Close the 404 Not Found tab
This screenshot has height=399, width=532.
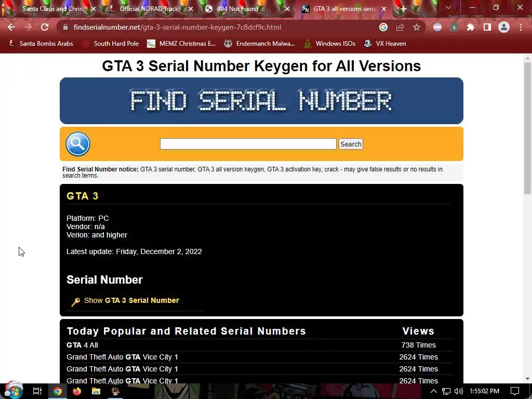(287, 9)
